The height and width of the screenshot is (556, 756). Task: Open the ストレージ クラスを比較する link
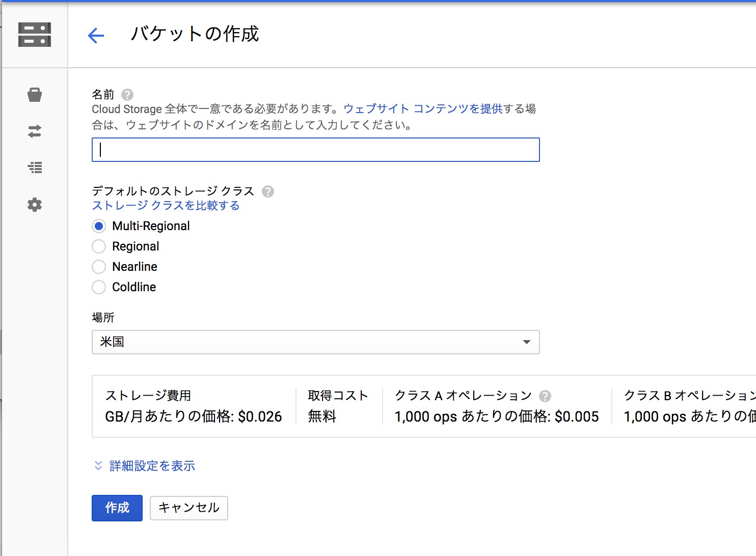click(166, 206)
